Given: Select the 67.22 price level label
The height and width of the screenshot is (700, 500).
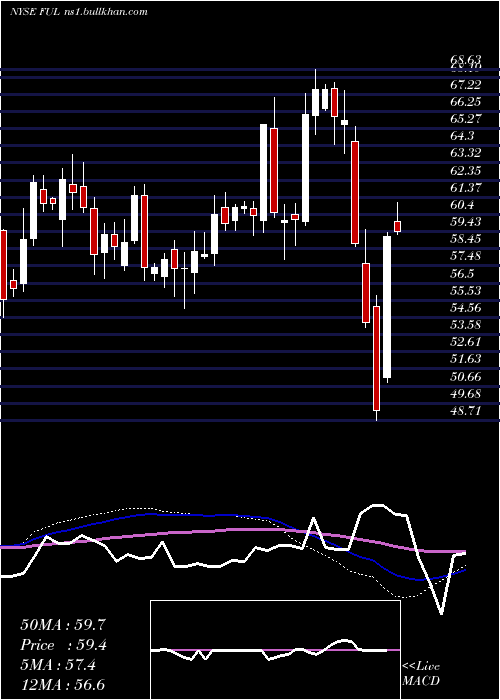Looking at the screenshot, I should pyautogui.click(x=465, y=84).
